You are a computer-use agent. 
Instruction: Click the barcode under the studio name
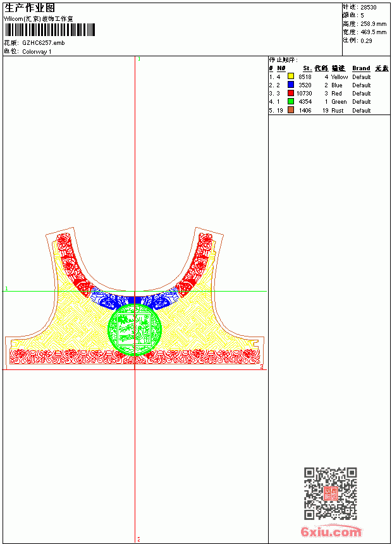(x=50, y=30)
